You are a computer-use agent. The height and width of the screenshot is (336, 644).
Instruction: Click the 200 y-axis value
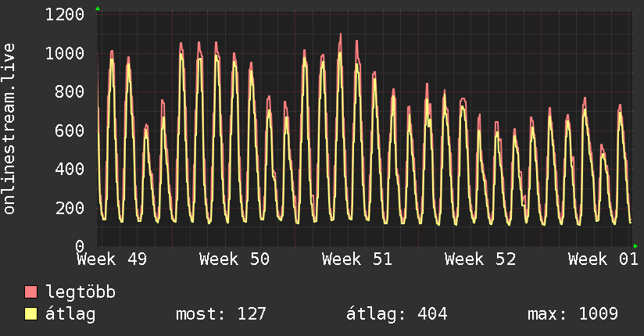pyautogui.click(x=70, y=208)
